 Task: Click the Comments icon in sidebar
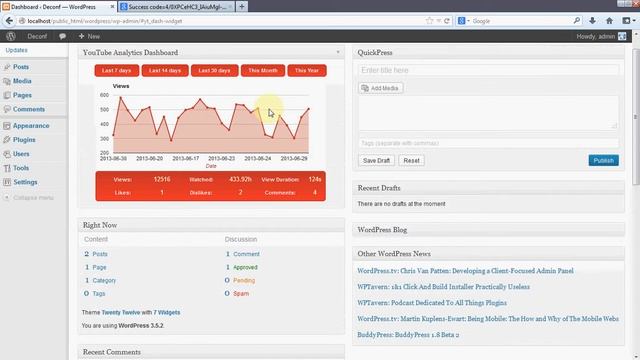pos(7,109)
